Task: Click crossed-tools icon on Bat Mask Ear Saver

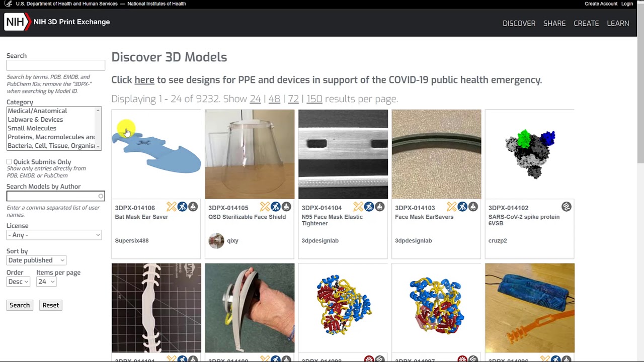Action: click(172, 207)
